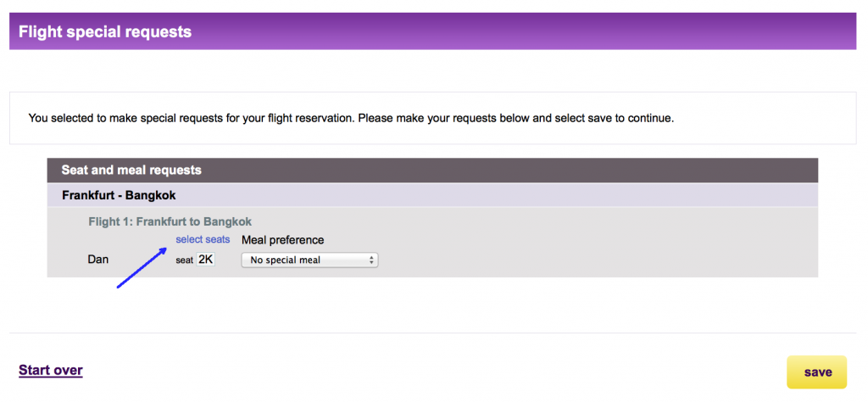This screenshot has height=403, width=868.
Task: Click the Frankfurt - Bangkok route row
Action: click(x=432, y=195)
